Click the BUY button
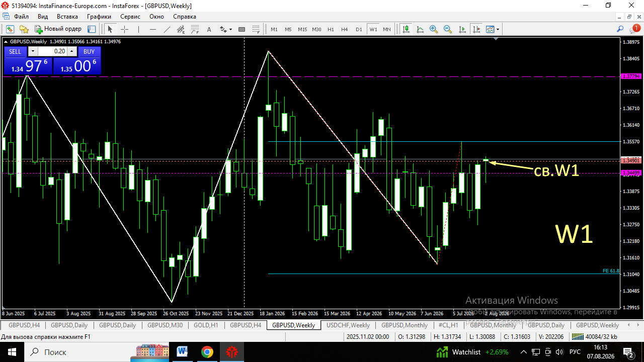644x362 pixels. pos(89,51)
